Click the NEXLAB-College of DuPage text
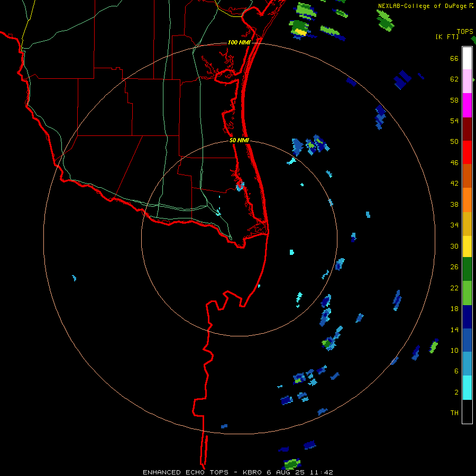476x476 pixels. [422, 6]
